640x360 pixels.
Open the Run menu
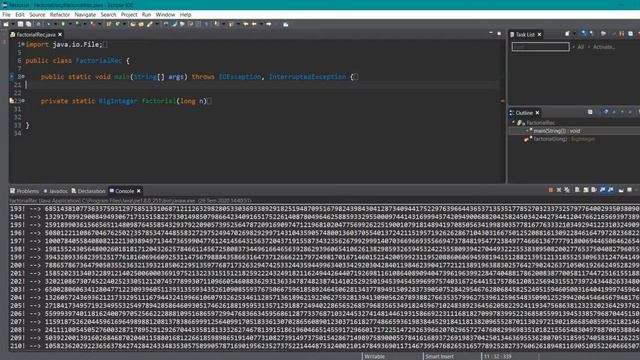click(x=146, y=14)
